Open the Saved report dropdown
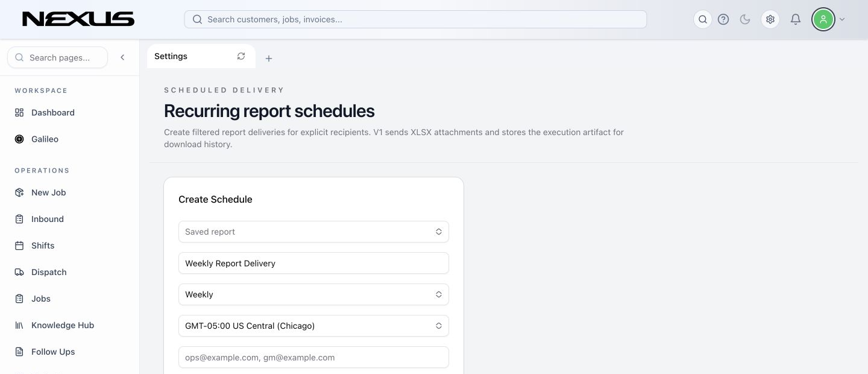The height and width of the screenshot is (374, 868). (x=313, y=232)
